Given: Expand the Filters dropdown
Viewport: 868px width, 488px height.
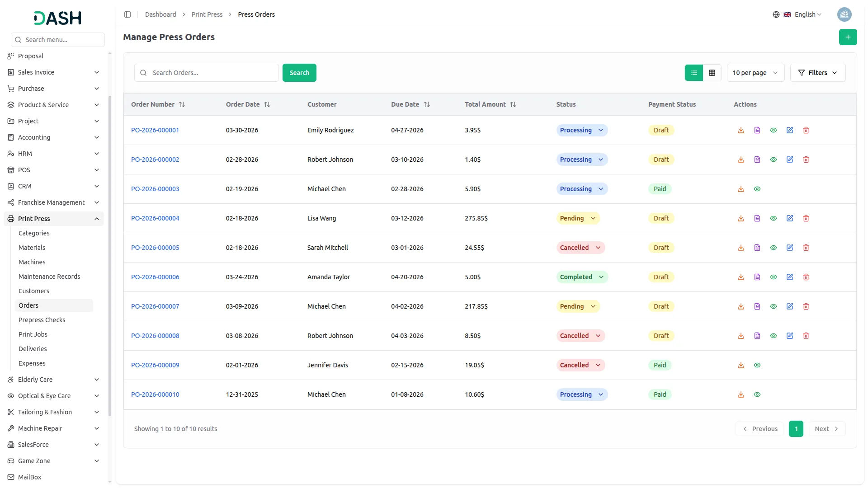Looking at the screenshot, I should pyautogui.click(x=817, y=73).
